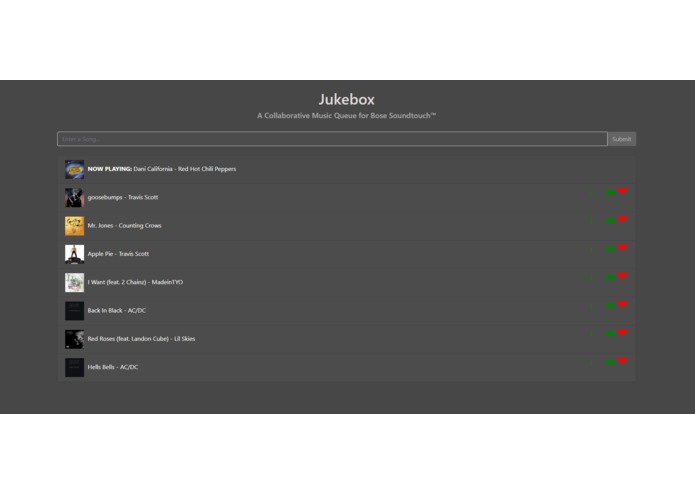695x494 pixels.
Task: Downvote Red Roses by Lil Skies
Action: (x=622, y=333)
